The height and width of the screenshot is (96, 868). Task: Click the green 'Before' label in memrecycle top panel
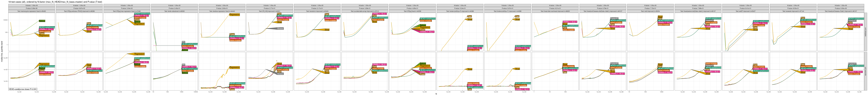pos(42,21)
